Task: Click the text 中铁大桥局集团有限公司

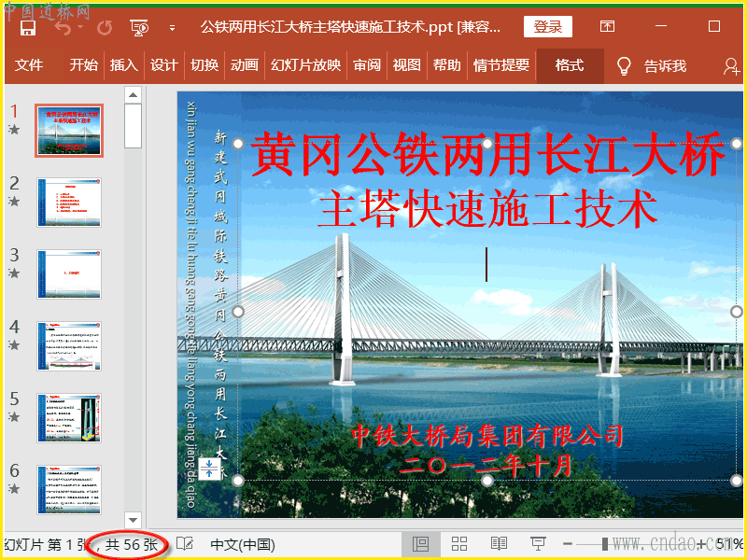Action: point(486,436)
